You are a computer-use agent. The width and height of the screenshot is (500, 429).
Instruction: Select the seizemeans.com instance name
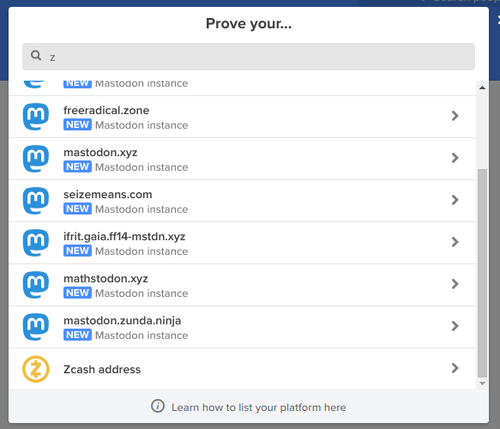pyautogui.click(x=108, y=194)
